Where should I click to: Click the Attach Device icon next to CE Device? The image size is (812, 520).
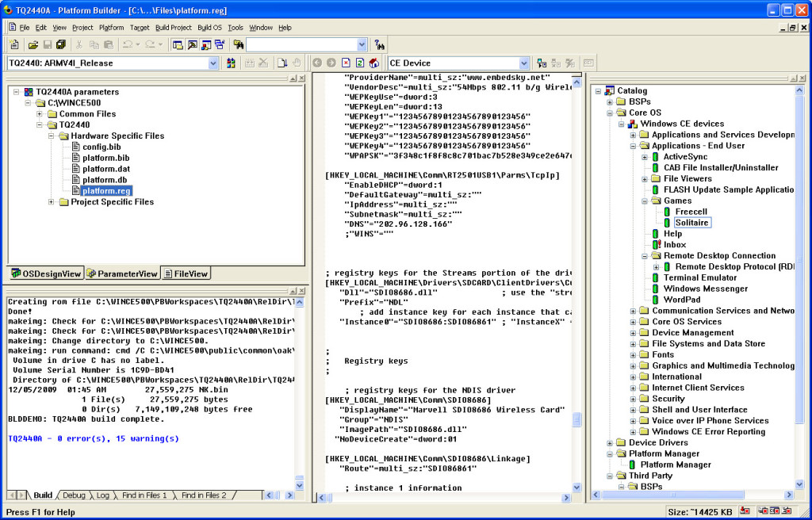click(542, 63)
